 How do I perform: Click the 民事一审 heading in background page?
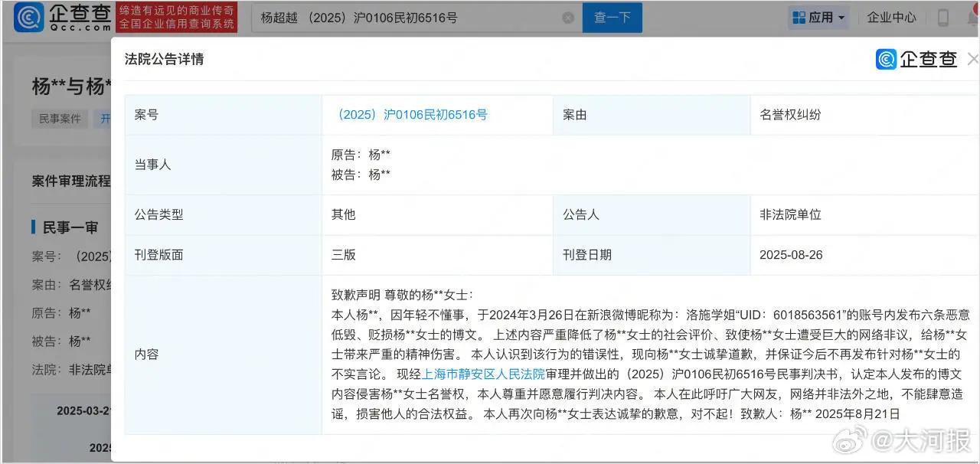[x=70, y=227]
